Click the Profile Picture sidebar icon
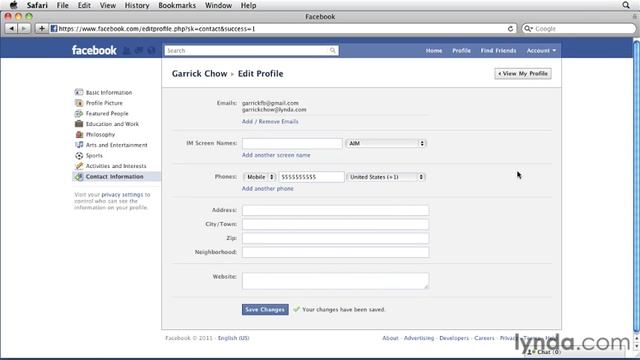 tap(79, 103)
